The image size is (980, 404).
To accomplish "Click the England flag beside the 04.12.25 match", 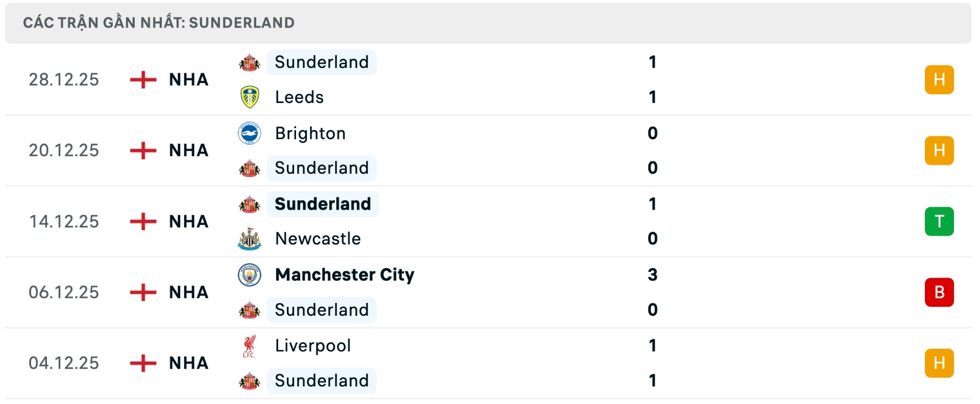I will 143,363.
